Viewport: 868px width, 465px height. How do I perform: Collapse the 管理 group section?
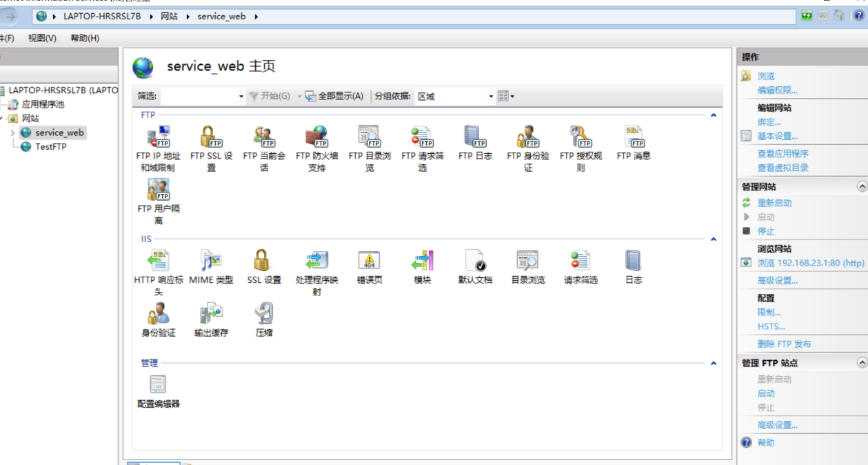coord(714,363)
